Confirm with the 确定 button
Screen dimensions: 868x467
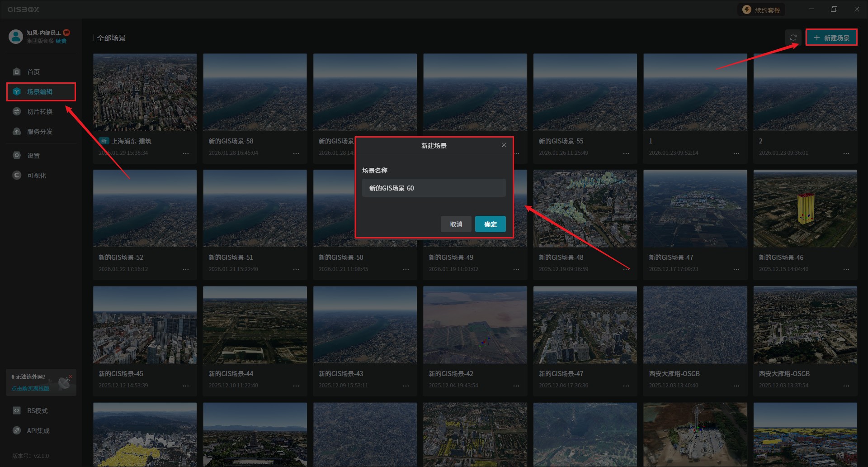[x=490, y=224]
